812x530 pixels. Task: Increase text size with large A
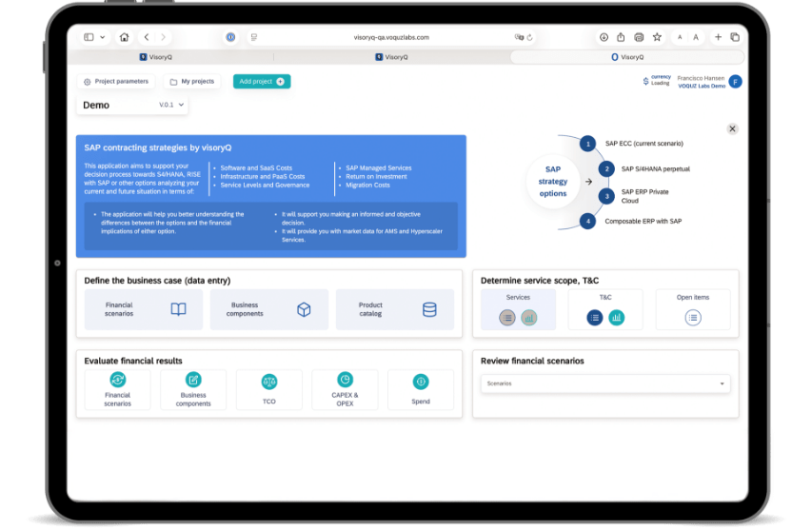pyautogui.click(x=696, y=37)
